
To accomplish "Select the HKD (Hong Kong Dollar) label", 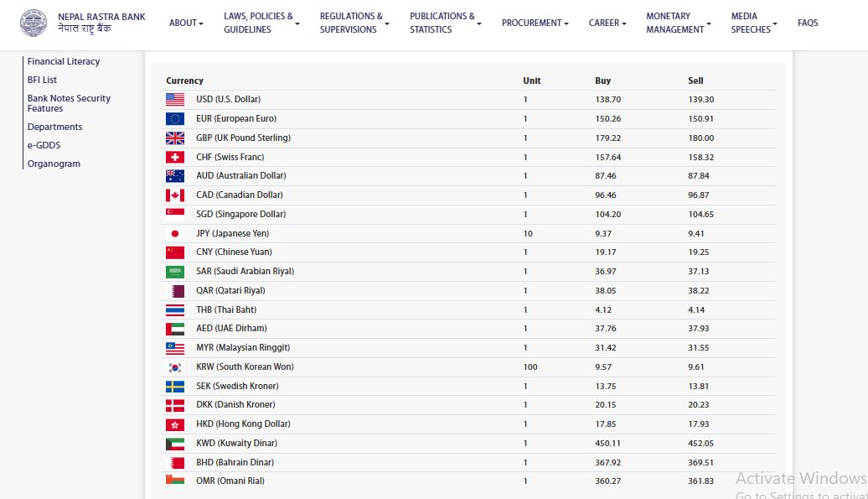I will tap(243, 424).
